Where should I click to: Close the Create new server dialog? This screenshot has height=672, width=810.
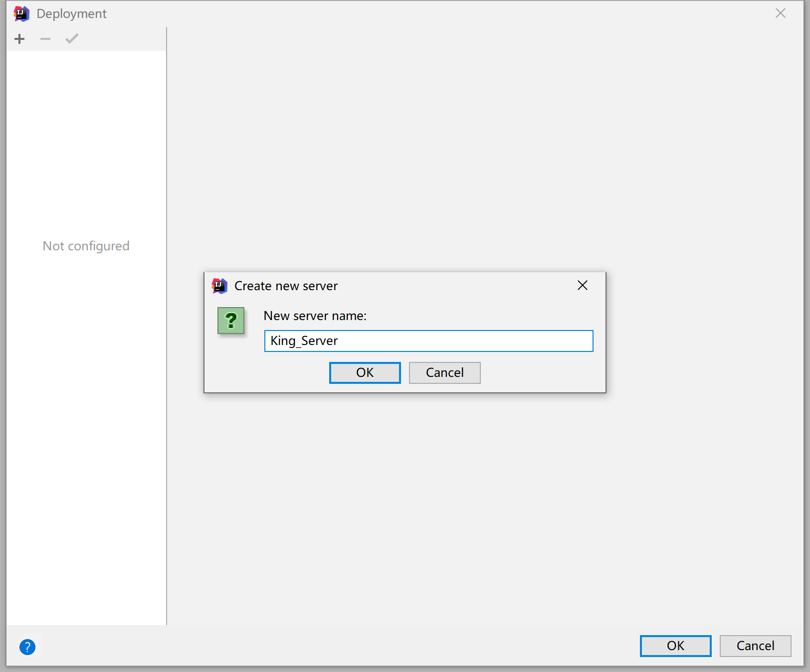[x=582, y=286]
